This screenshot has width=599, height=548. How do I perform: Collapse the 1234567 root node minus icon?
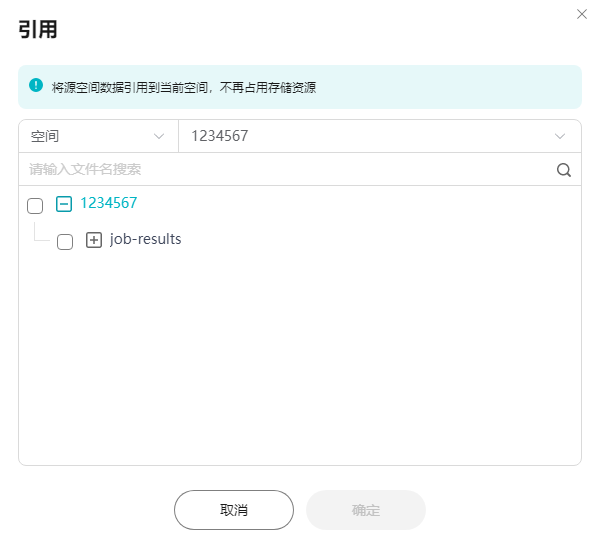(64, 203)
